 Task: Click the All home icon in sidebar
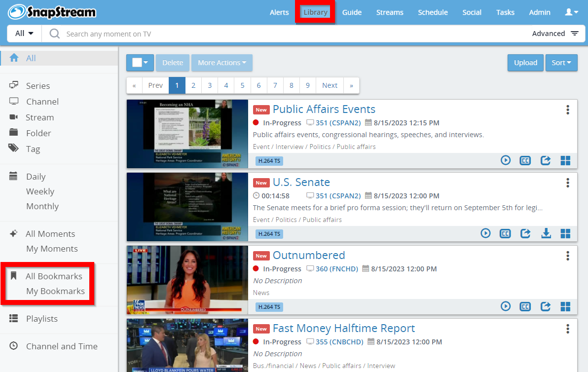(x=14, y=58)
